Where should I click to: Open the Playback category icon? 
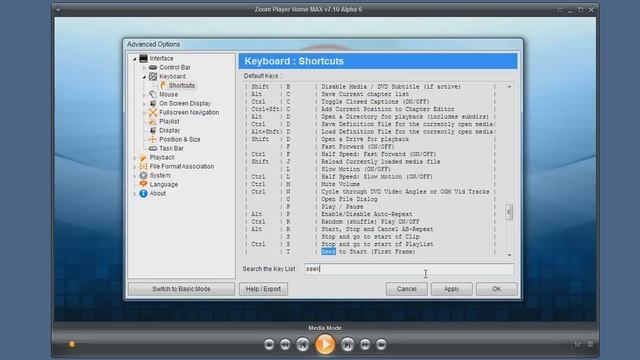coord(143,157)
